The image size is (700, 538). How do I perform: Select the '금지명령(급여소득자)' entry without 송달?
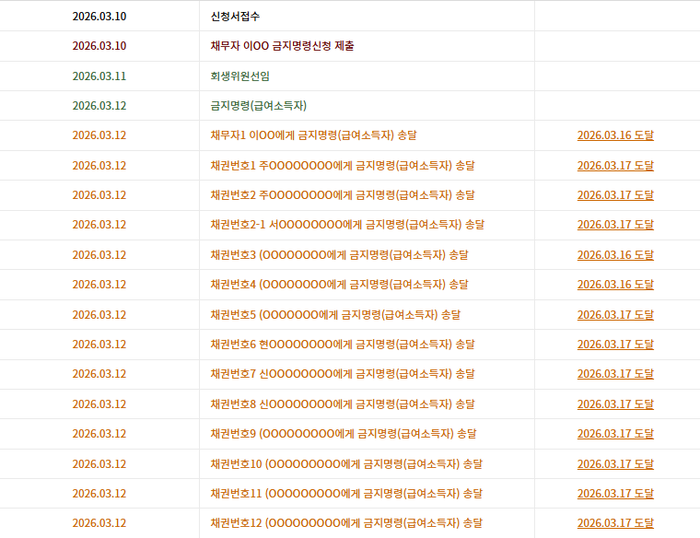coord(258,106)
